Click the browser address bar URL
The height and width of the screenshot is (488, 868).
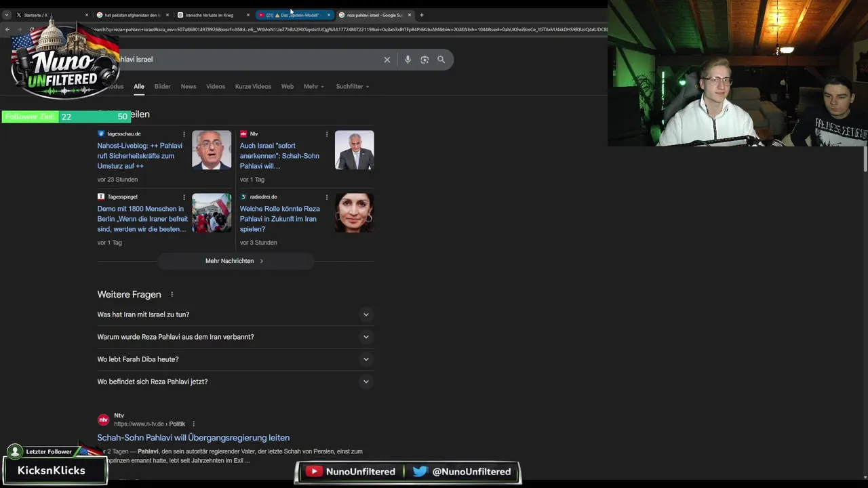[349, 30]
